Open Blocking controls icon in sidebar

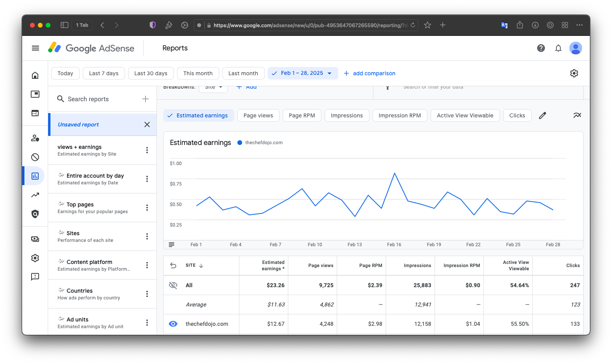[35, 157]
